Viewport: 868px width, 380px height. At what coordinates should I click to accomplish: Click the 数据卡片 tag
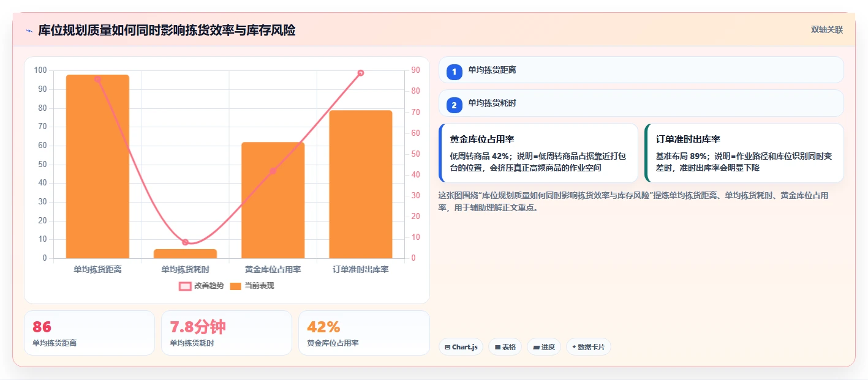(588, 347)
